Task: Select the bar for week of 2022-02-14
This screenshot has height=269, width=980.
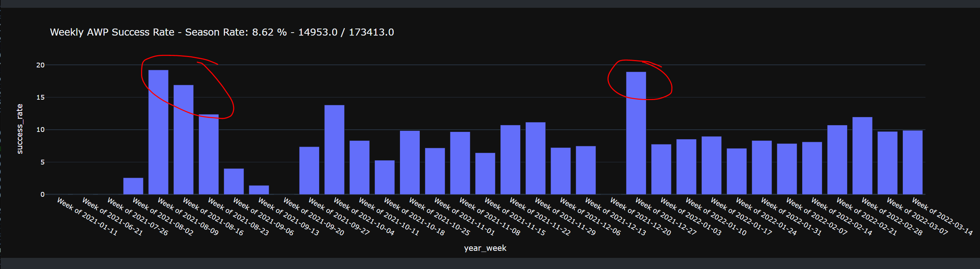Action: point(812,168)
